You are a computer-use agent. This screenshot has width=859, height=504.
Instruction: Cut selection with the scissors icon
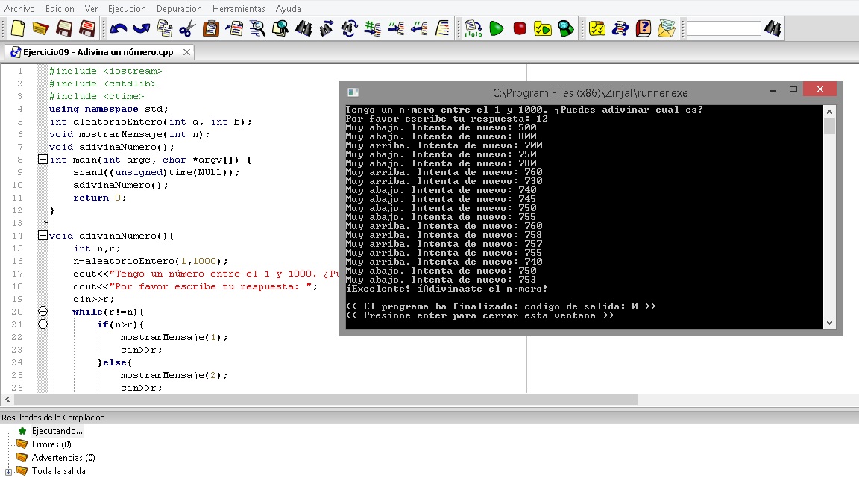coord(186,28)
